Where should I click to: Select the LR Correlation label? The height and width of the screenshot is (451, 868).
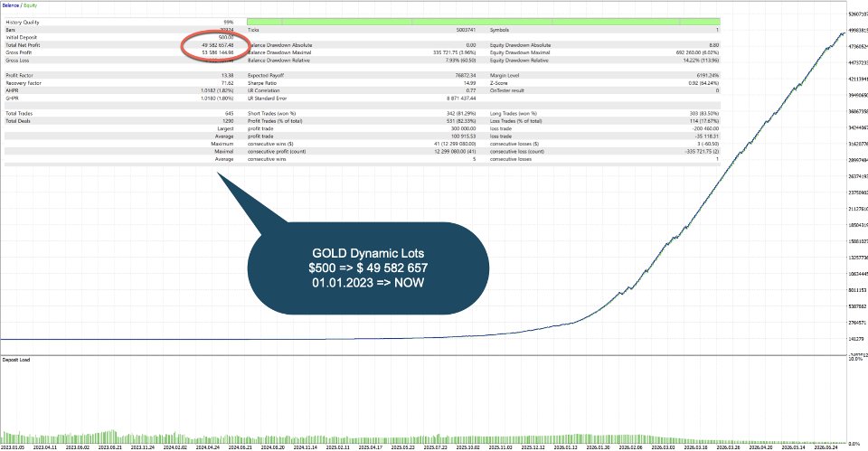pos(264,90)
